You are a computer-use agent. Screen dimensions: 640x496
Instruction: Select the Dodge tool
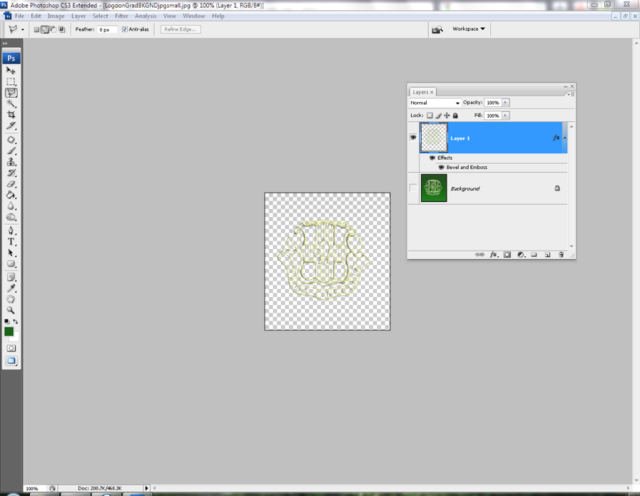click(x=11, y=217)
